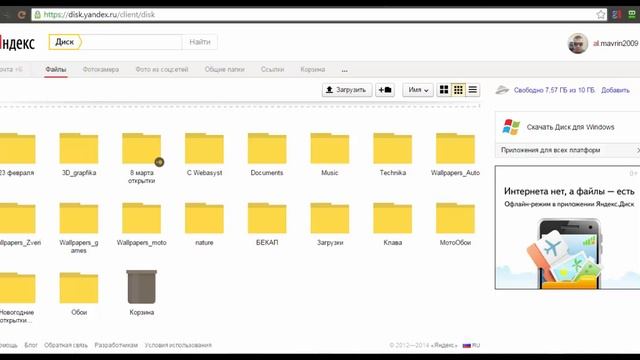Open the Documents folder
This screenshot has height=360, width=640.
click(267, 149)
